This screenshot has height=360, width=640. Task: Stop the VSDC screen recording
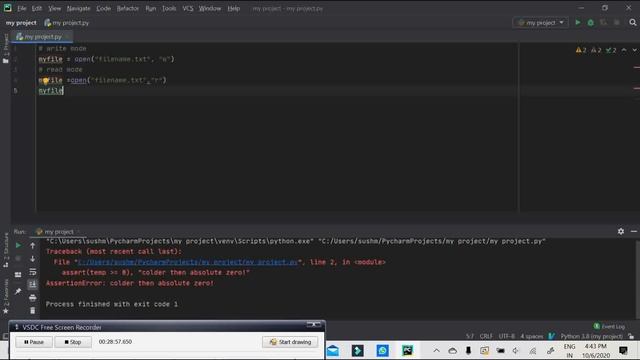(x=73, y=342)
